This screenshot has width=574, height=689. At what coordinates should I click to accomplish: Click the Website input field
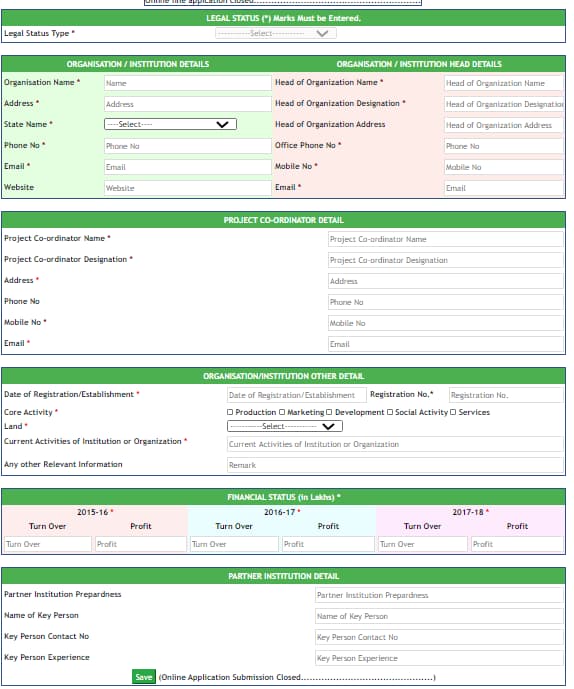coord(188,188)
